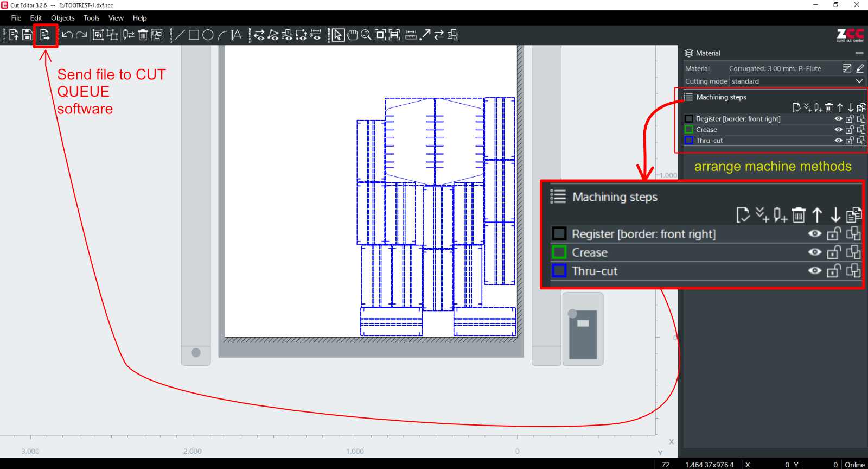Activate the Zoom magnifier tool

click(x=366, y=35)
